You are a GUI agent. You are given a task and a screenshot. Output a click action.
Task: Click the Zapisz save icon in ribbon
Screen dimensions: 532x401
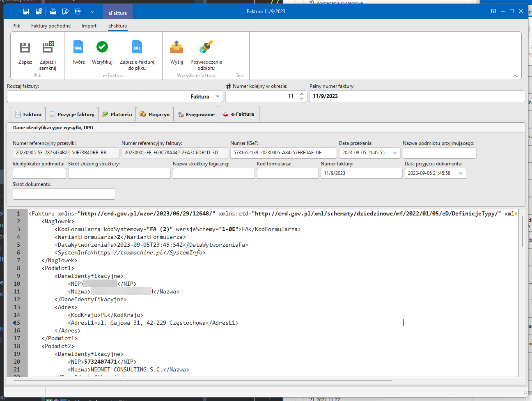point(25,48)
